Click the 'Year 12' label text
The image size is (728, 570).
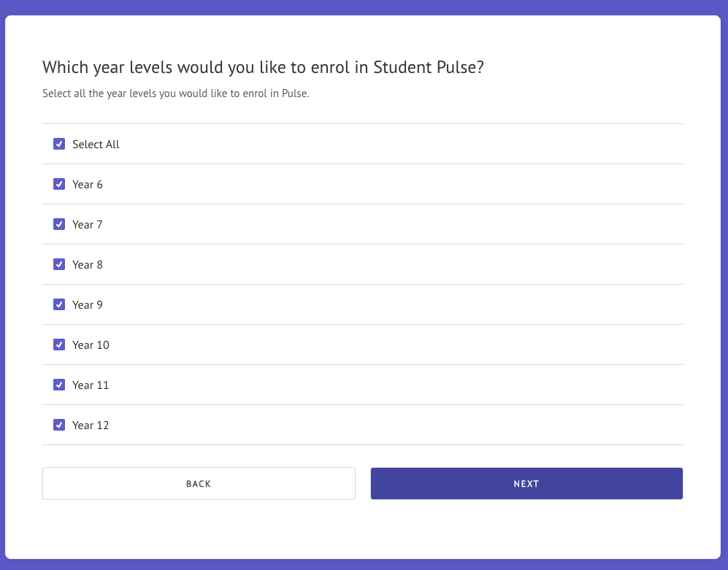pos(91,425)
